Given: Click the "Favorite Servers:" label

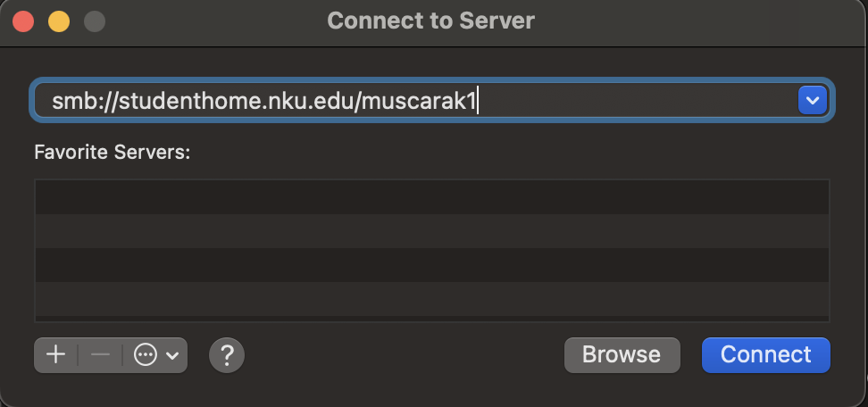Looking at the screenshot, I should [113, 152].
